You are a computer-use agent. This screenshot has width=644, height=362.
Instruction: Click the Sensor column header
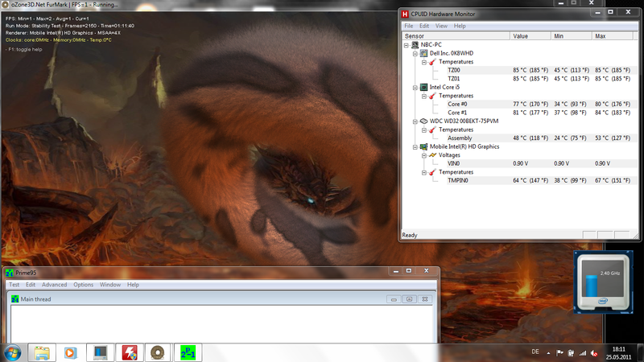(456, 36)
